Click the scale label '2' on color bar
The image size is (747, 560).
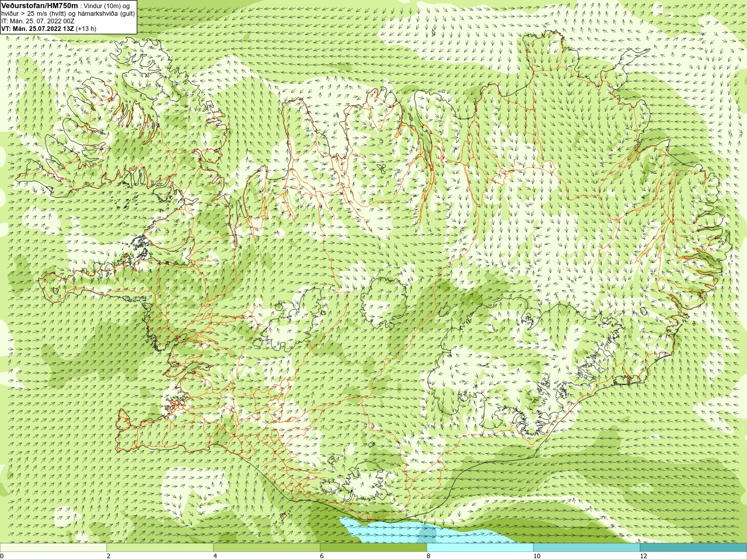coord(109,556)
